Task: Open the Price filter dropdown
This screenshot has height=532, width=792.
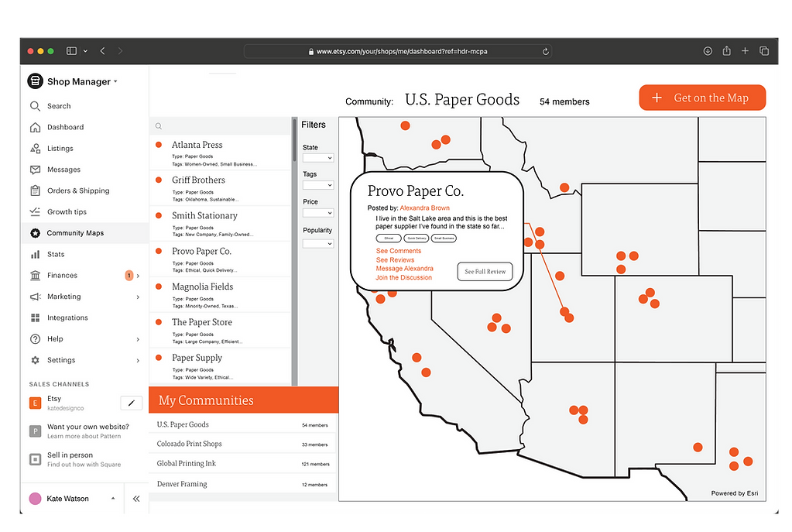Action: click(317, 213)
